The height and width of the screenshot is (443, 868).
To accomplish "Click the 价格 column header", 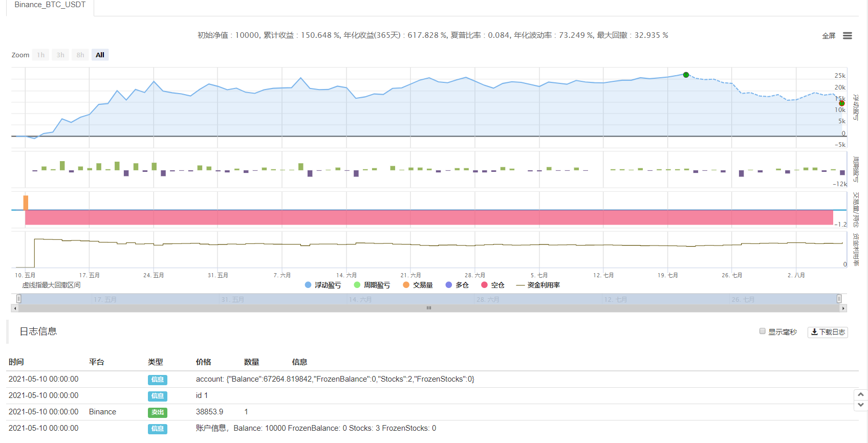I will coord(204,362).
